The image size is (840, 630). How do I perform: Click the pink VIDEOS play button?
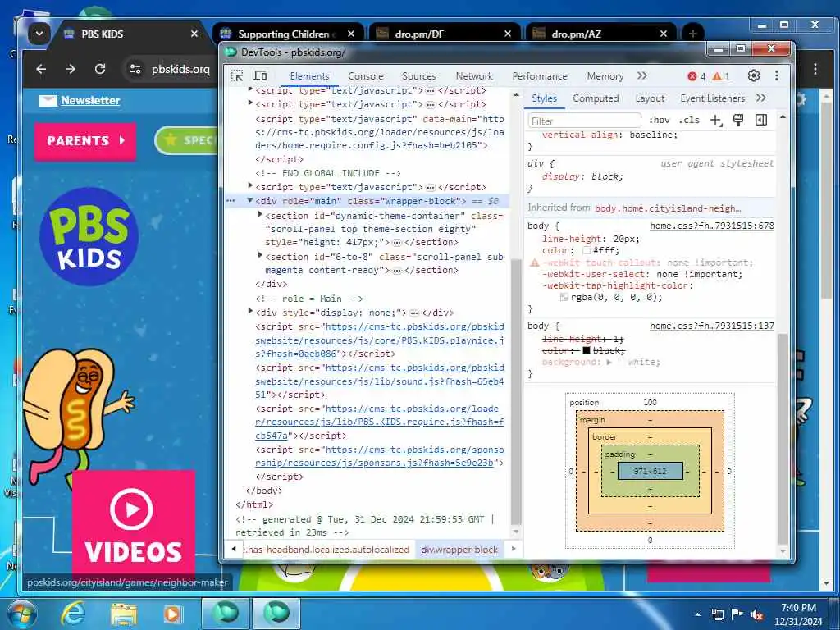[134, 526]
